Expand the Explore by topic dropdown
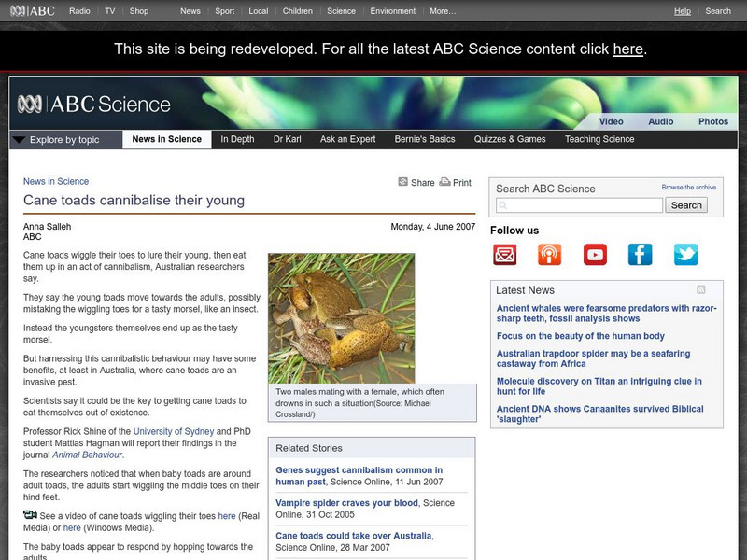Image resolution: width=747 pixels, height=560 pixels. (63, 140)
